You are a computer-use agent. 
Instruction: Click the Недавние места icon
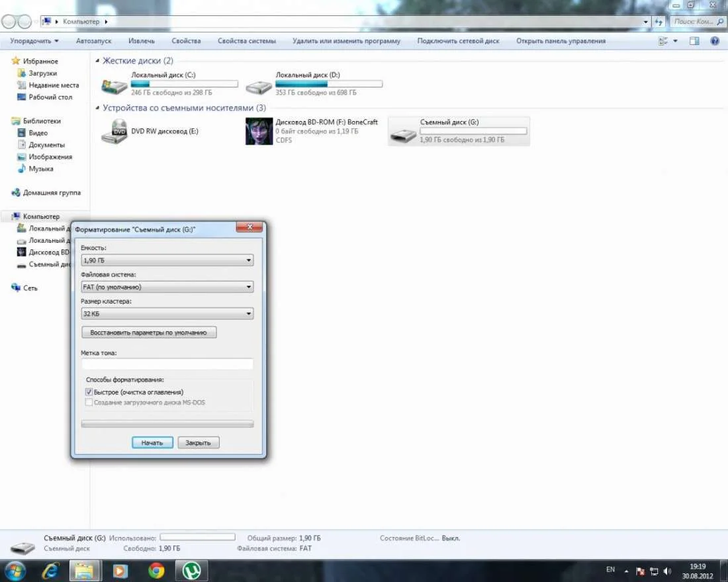coord(21,85)
